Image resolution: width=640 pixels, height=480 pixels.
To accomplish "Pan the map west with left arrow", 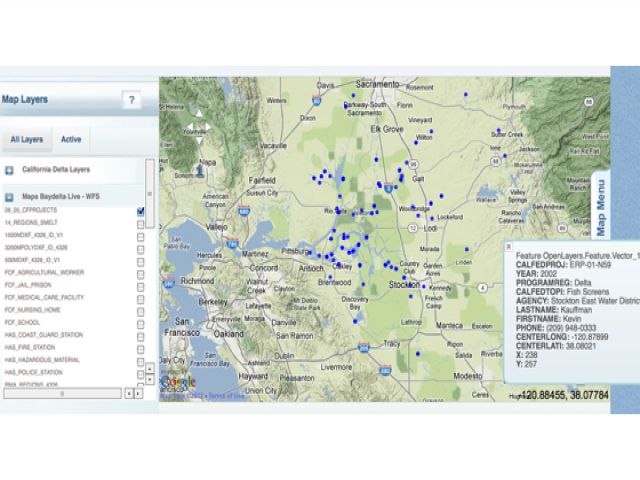I will pyautogui.click(x=190, y=127).
